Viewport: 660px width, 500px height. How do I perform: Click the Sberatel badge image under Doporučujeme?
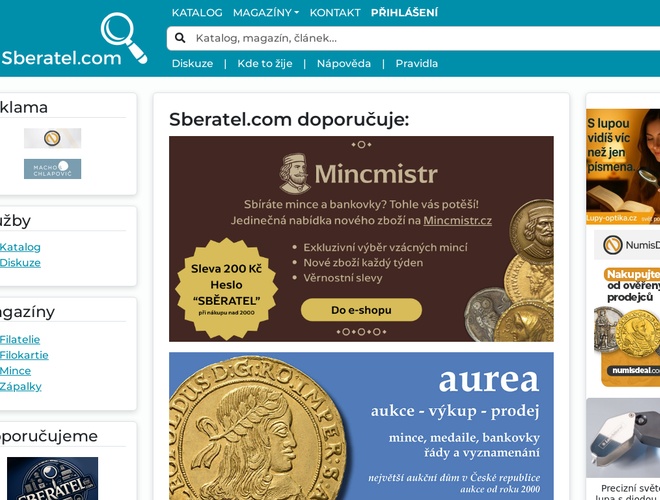[x=52, y=479]
